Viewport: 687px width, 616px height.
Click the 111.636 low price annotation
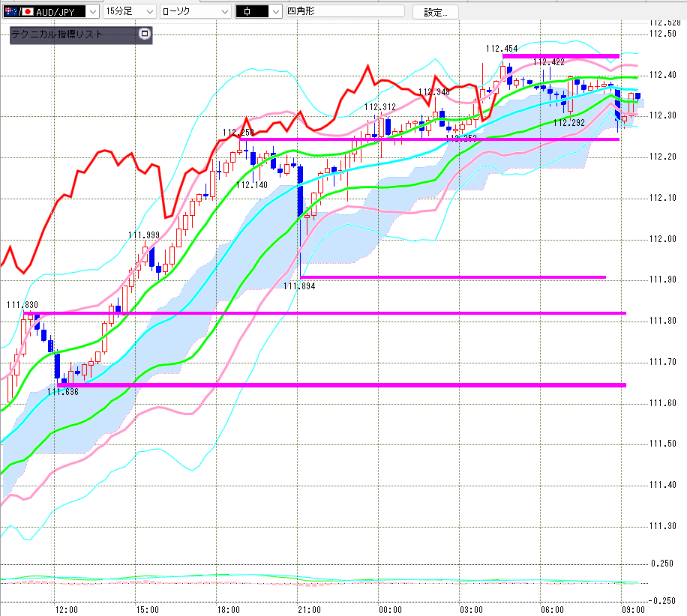pos(63,392)
